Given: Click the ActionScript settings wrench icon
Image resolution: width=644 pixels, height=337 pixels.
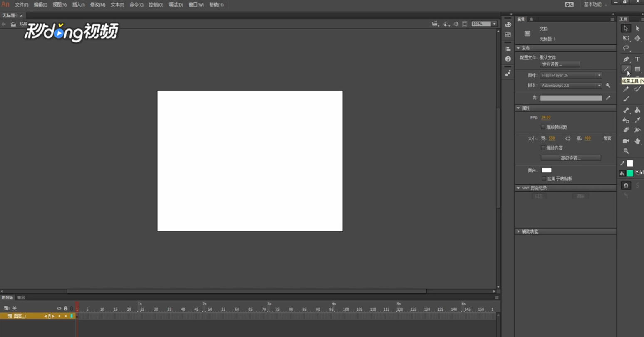Looking at the screenshot, I should tap(608, 86).
